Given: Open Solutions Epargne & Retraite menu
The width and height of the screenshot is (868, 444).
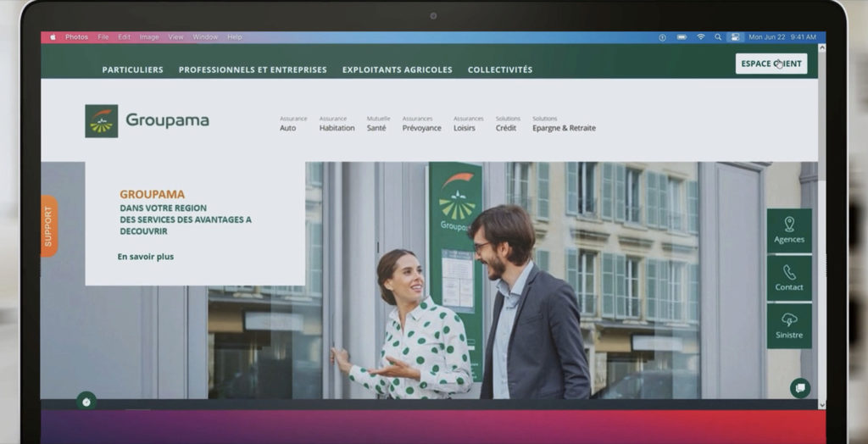Looking at the screenshot, I should (564, 124).
